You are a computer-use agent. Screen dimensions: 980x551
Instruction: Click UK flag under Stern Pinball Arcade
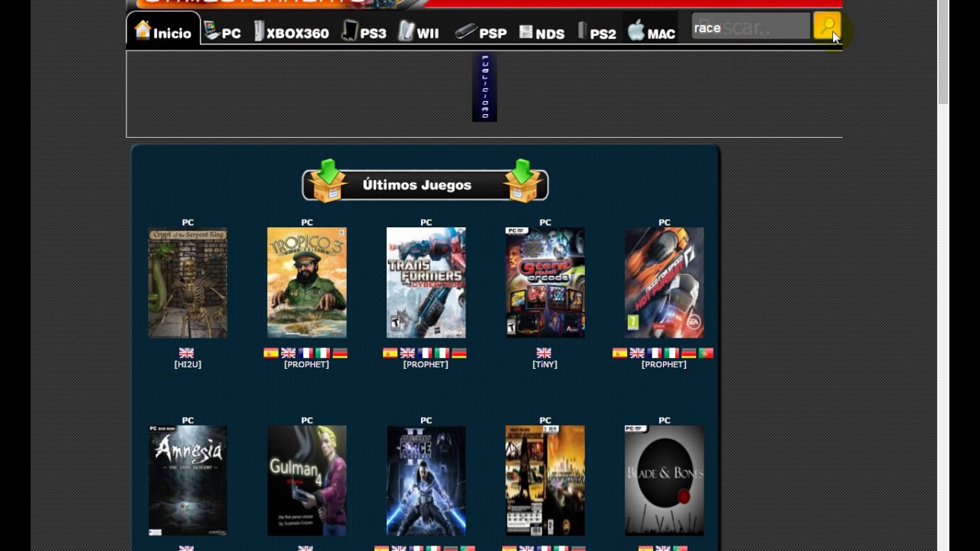[x=544, y=353]
